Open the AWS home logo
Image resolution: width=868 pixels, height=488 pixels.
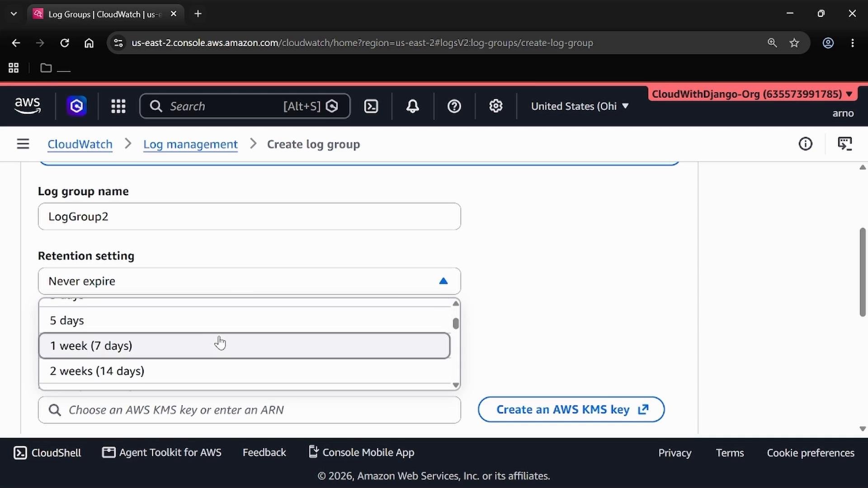[28, 106]
